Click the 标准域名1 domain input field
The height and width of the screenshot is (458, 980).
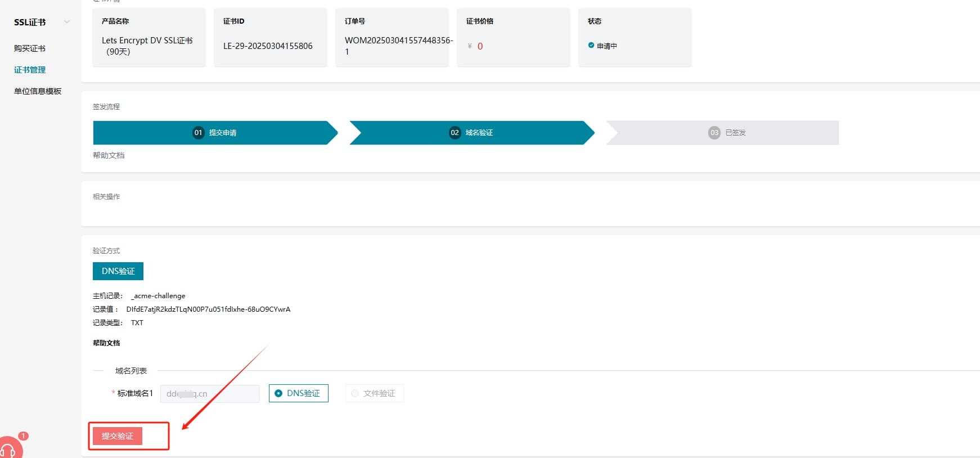[210, 394]
